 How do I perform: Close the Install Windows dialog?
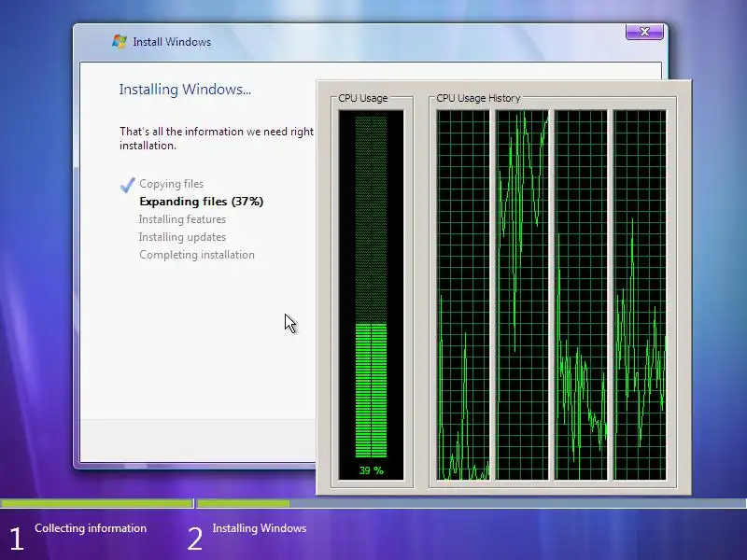[644, 32]
